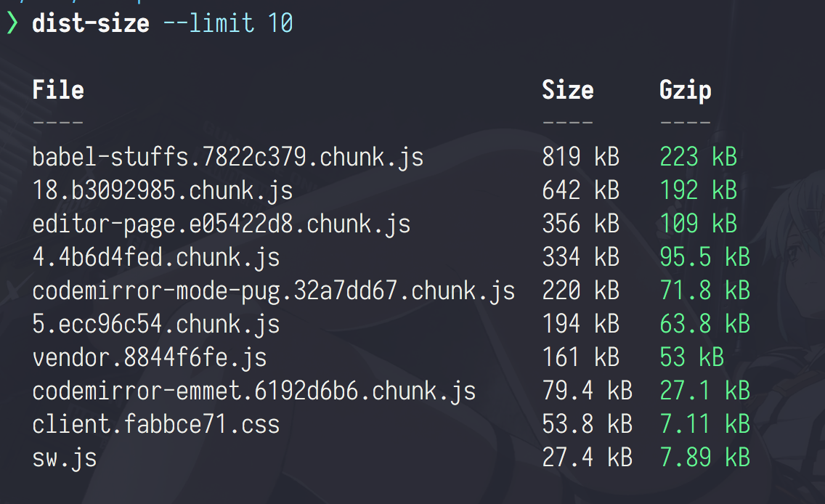
Task: Click the 53.8 kB size value
Action: tap(588, 424)
